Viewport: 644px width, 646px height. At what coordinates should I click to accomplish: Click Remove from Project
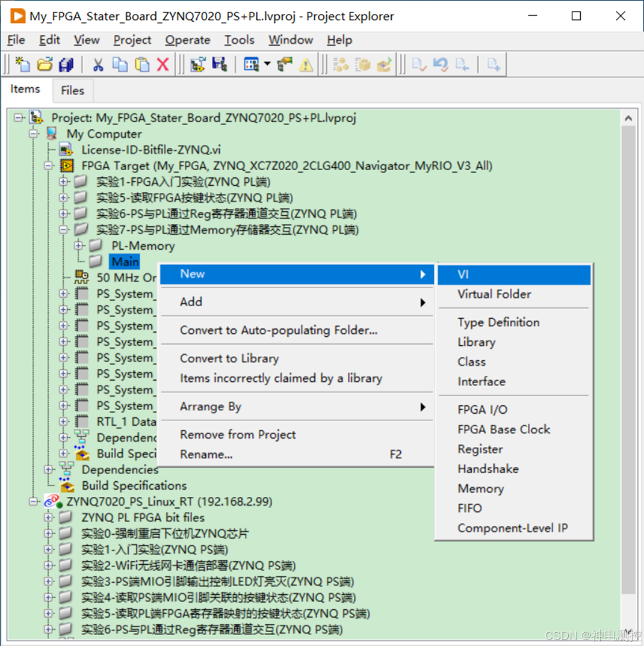click(x=297, y=435)
